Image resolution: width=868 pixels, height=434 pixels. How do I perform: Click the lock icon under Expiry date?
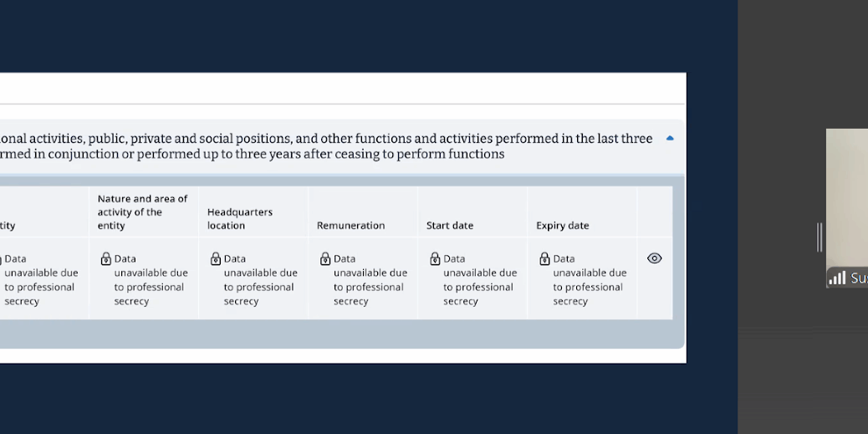[x=544, y=259]
